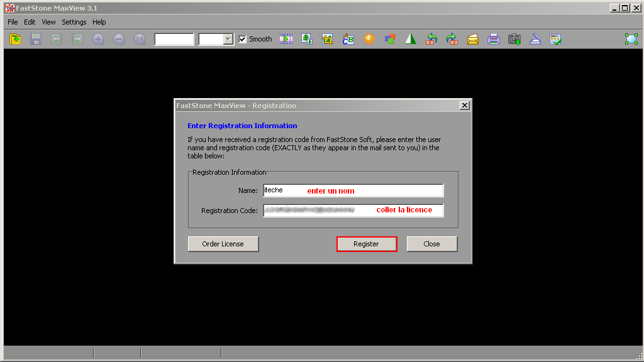Toggle full screen view icon
The height and width of the screenshot is (362, 644).
tap(631, 39)
